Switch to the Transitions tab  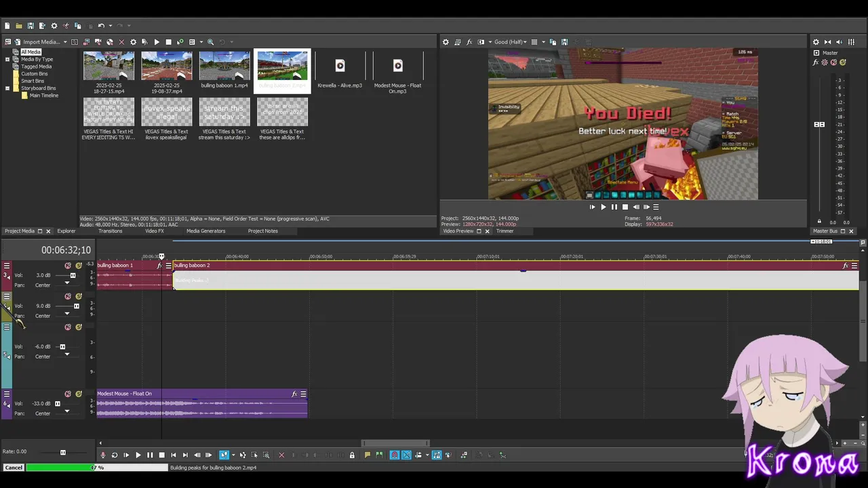point(111,231)
